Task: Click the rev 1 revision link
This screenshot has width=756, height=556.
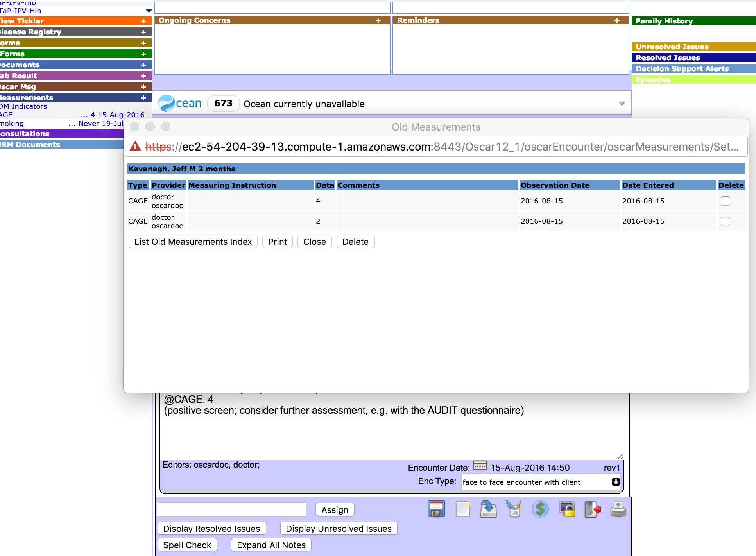Action: pos(618,468)
